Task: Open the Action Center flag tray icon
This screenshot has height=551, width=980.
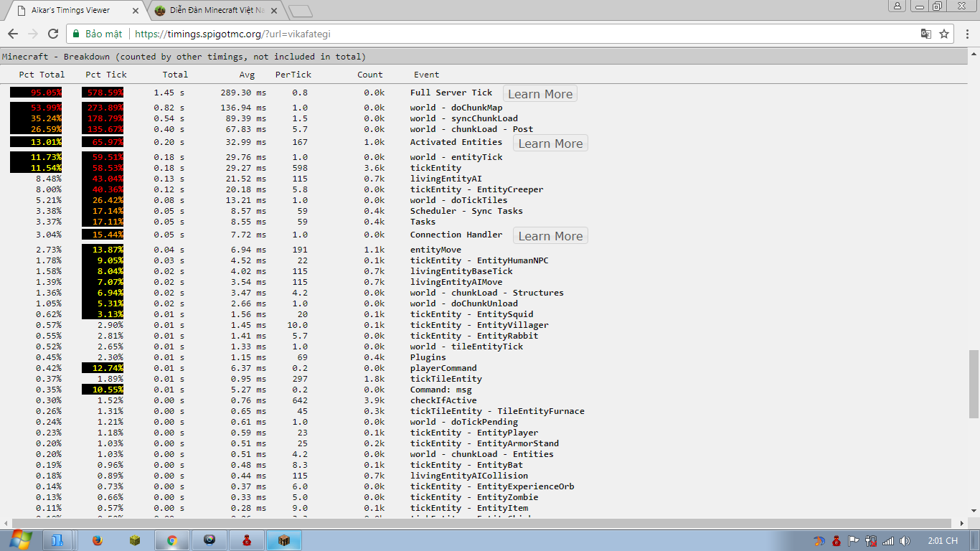Action: click(854, 541)
